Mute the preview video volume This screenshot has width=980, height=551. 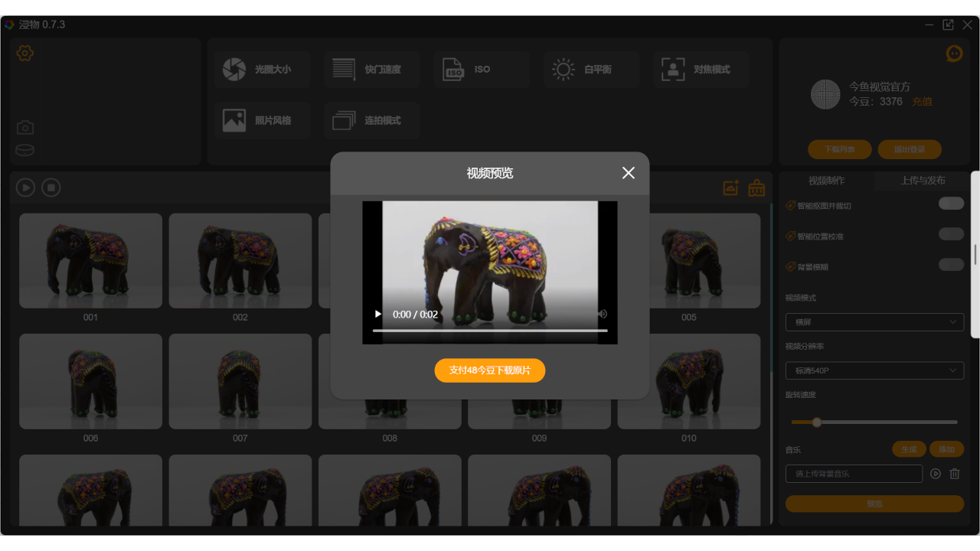point(603,314)
